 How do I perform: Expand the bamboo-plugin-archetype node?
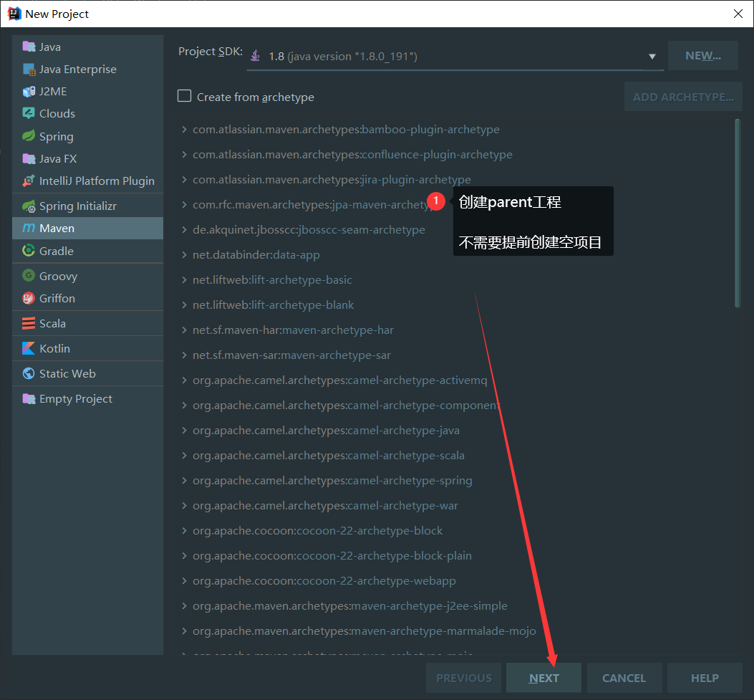tap(184, 130)
